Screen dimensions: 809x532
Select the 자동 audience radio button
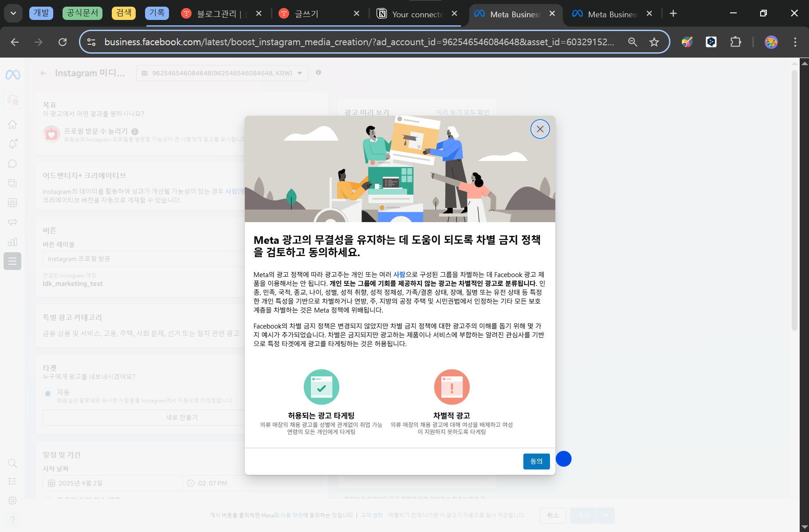48,393
